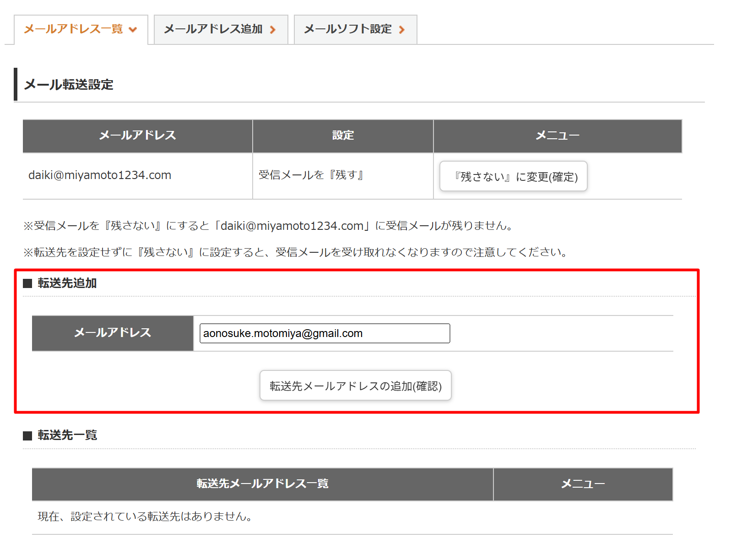Open the メールソフト設定 tab
The height and width of the screenshot is (560, 731).
pyautogui.click(x=348, y=29)
